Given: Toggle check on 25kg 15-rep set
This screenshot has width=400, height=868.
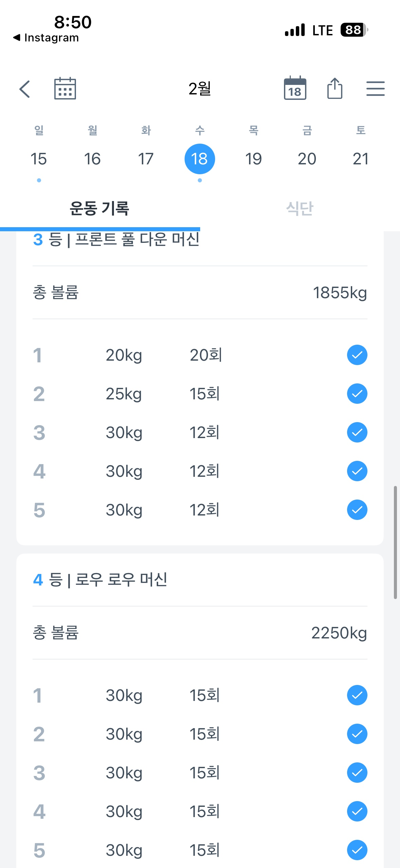Looking at the screenshot, I should [357, 394].
